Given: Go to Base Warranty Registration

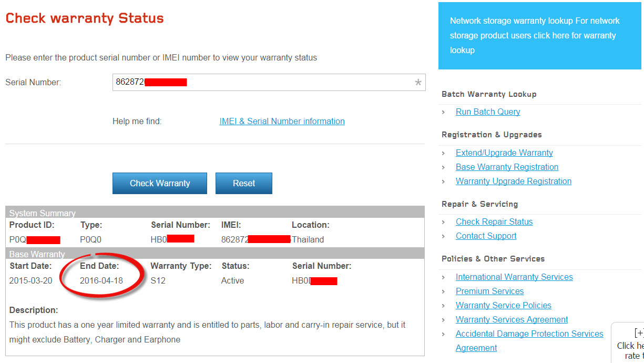Looking at the screenshot, I should coord(507,167).
